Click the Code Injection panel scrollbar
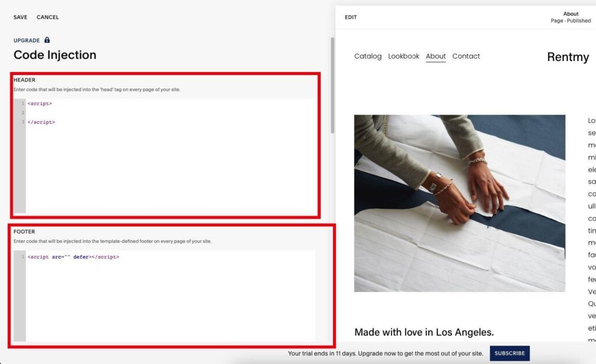Image resolution: width=596 pixels, height=364 pixels. 332,85
